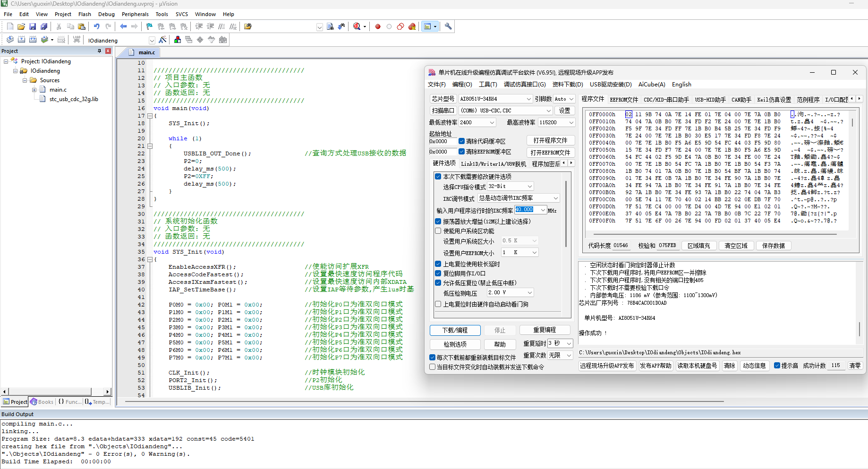
Task: Open a file with the folder icon
Action: pos(21,26)
